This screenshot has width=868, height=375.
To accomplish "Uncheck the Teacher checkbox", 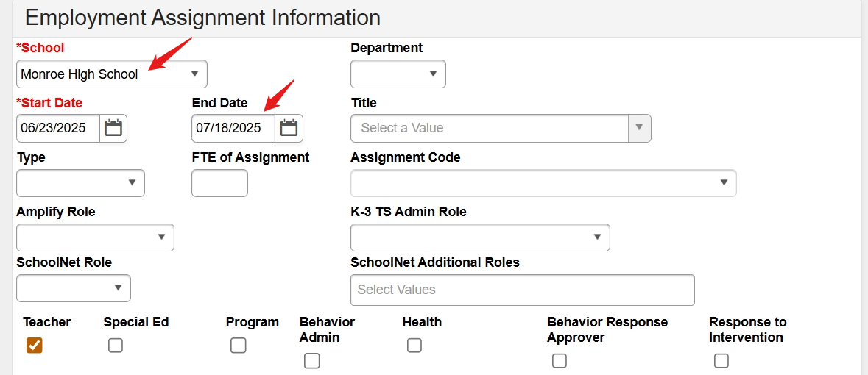I will [34, 345].
